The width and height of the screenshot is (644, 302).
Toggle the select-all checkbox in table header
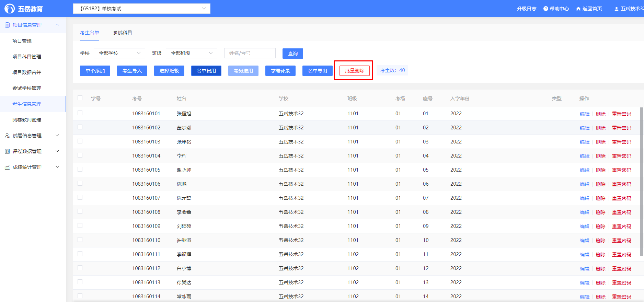click(x=80, y=98)
